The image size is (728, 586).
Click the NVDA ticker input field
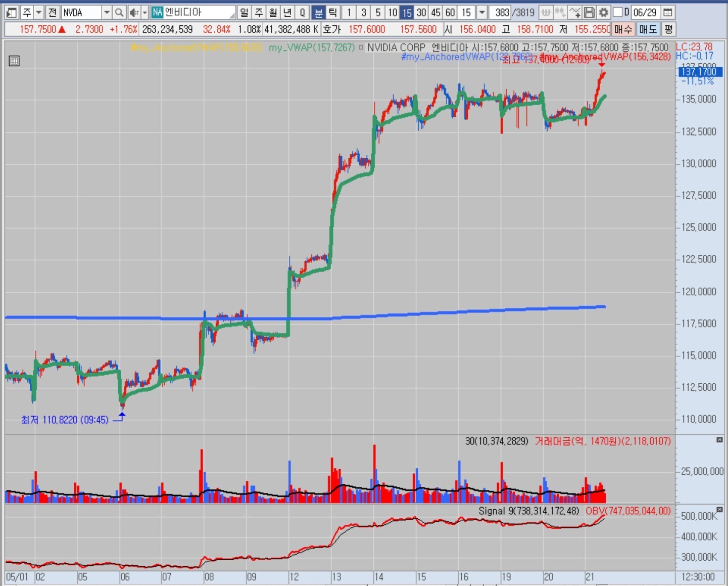[x=81, y=12]
